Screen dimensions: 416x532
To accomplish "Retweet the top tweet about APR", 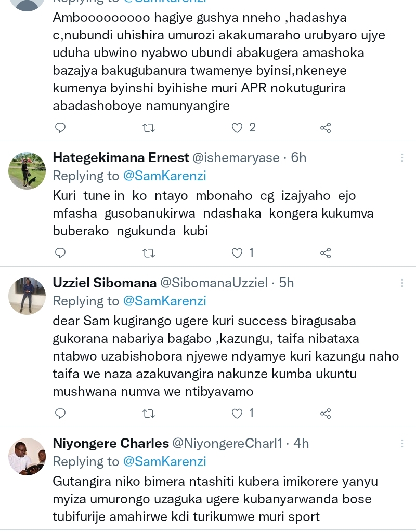I will (149, 128).
